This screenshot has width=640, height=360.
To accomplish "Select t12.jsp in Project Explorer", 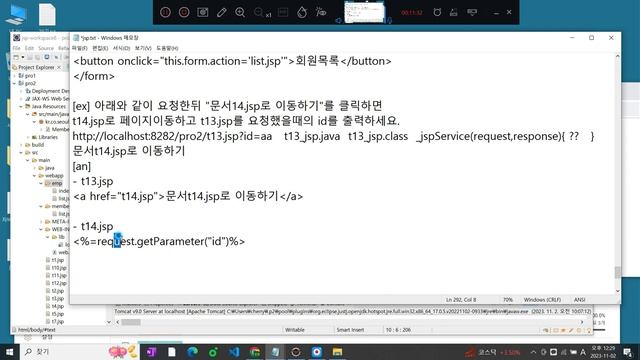I will (56, 283).
